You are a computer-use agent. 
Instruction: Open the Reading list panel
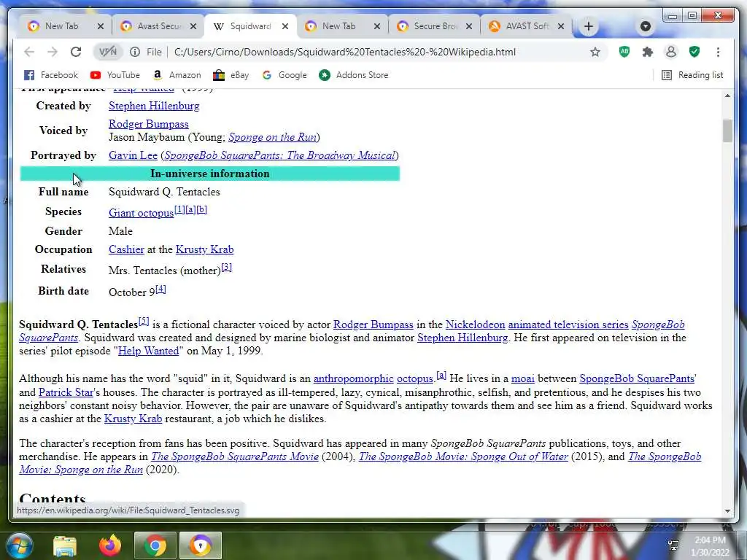coord(692,75)
